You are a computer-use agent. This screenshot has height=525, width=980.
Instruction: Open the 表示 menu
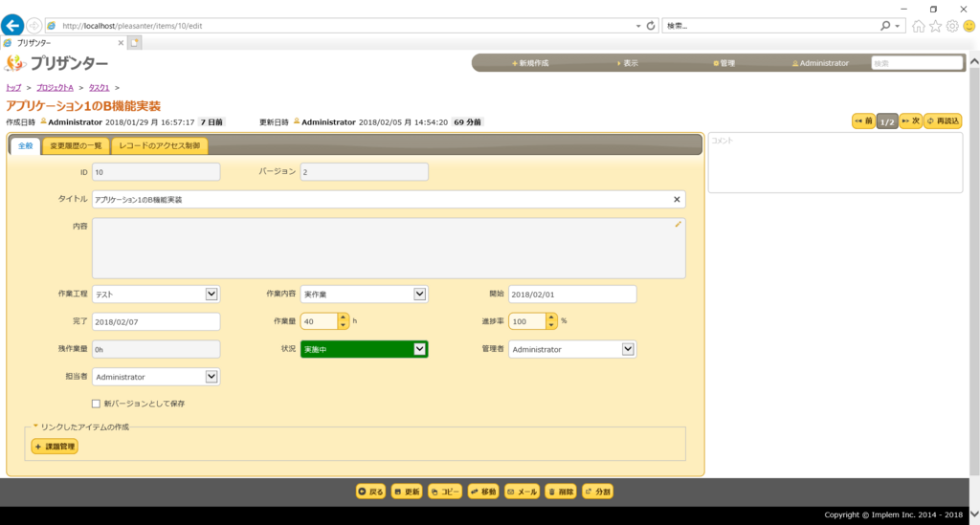(x=628, y=63)
